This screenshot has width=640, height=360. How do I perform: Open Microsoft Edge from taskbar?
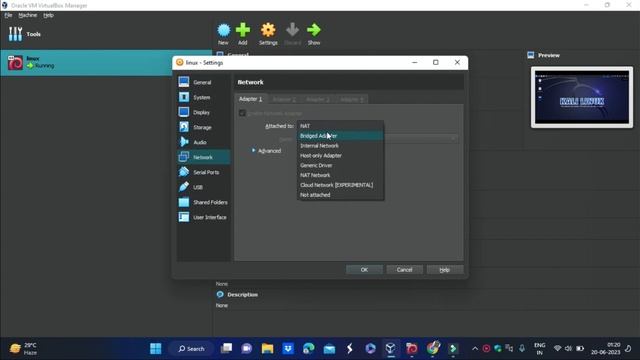tap(309, 349)
